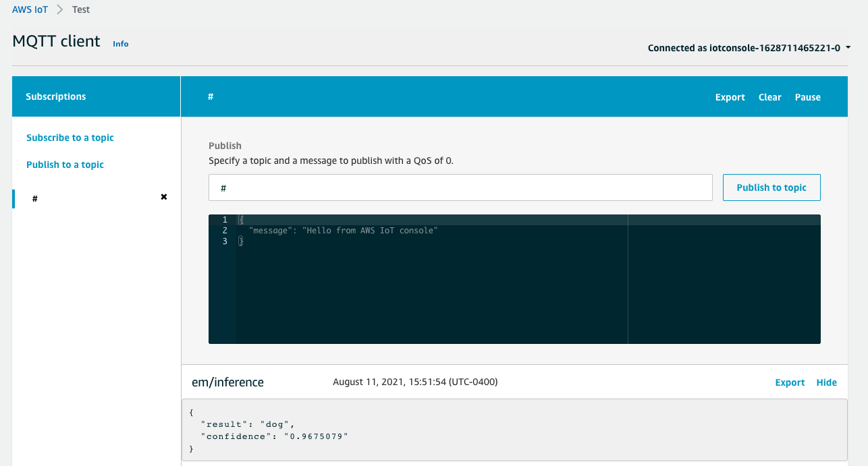Click the "confidence": "0.9675079" line

click(x=275, y=436)
